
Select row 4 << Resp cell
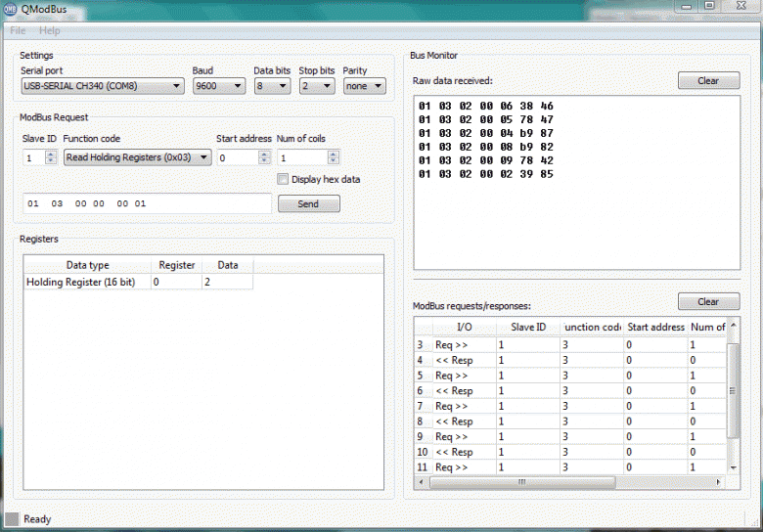pyautogui.click(x=465, y=360)
